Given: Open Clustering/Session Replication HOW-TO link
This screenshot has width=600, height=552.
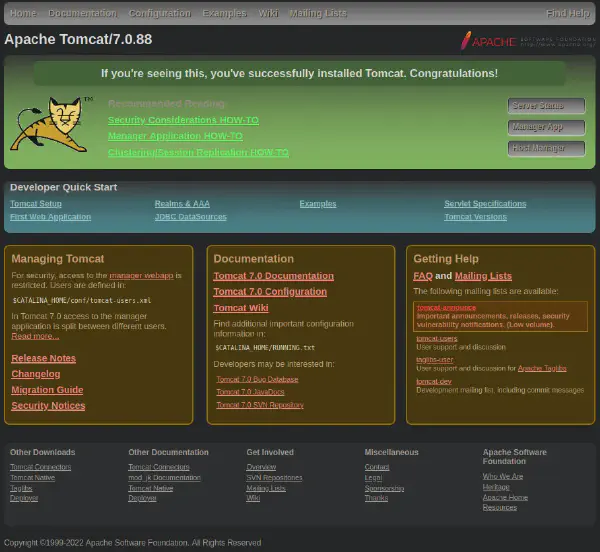Looking at the screenshot, I should [198, 152].
